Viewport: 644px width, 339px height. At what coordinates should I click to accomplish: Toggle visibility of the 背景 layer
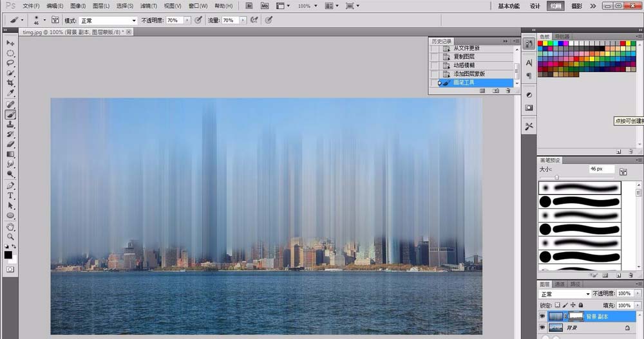[x=542, y=328]
